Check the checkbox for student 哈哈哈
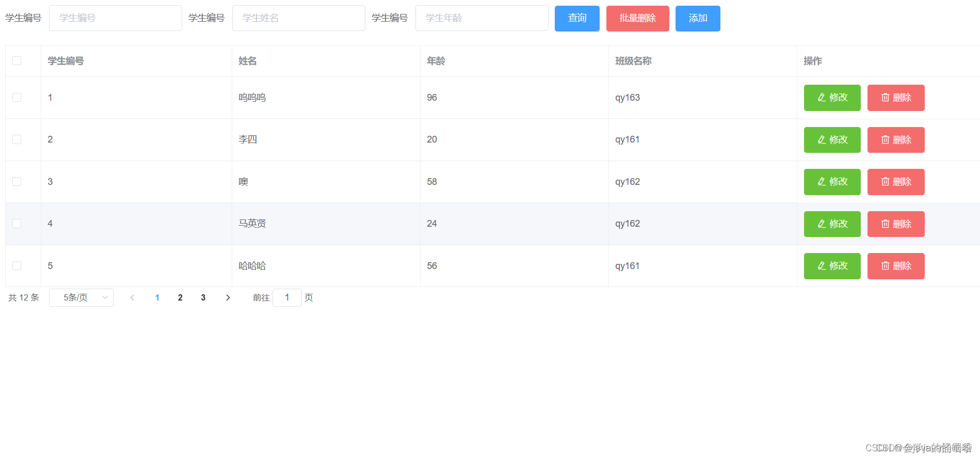The height and width of the screenshot is (458, 980). click(17, 266)
